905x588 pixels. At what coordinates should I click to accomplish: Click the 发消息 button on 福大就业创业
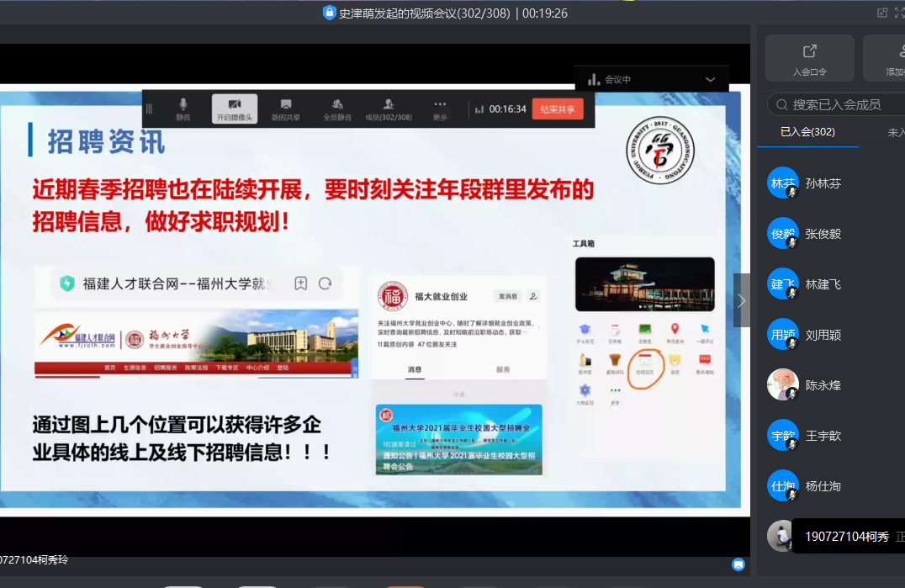coord(508,296)
